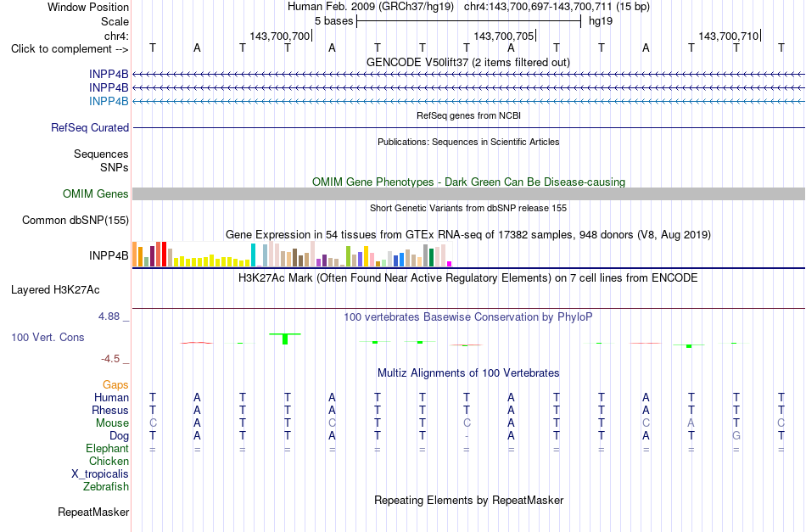The height and width of the screenshot is (532, 806).
Task: Click the X_tropicalis species label
Action: [100, 474]
